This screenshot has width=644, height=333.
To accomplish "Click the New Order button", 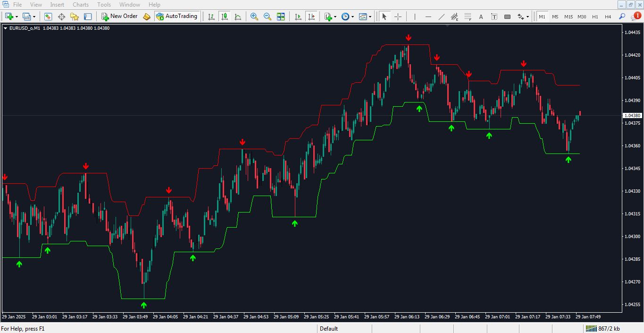I will pos(119,17).
